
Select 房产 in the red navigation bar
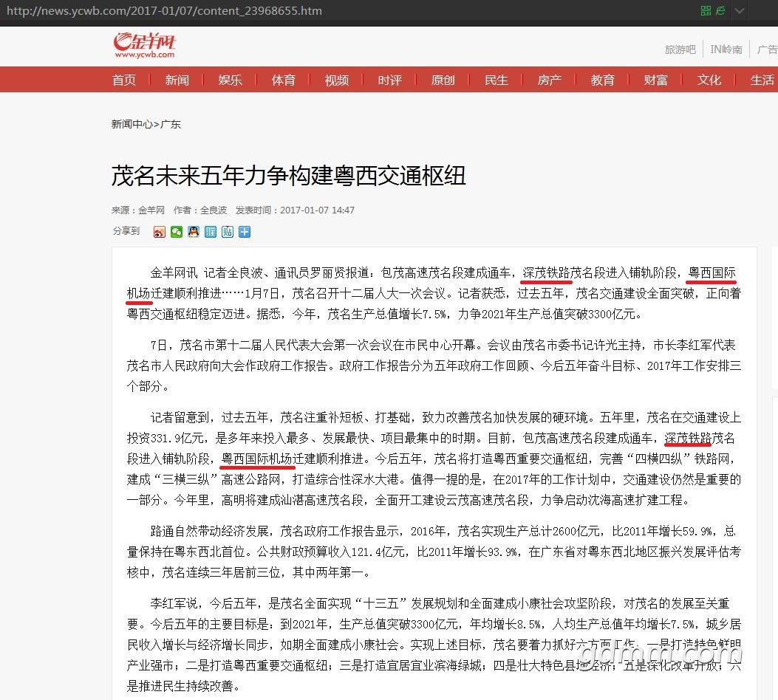(x=550, y=80)
